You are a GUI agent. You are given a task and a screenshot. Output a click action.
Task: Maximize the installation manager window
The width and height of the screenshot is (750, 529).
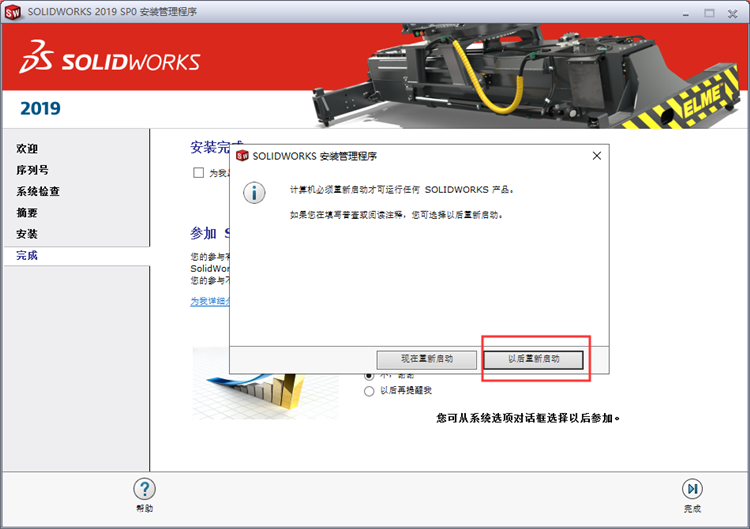[709, 13]
